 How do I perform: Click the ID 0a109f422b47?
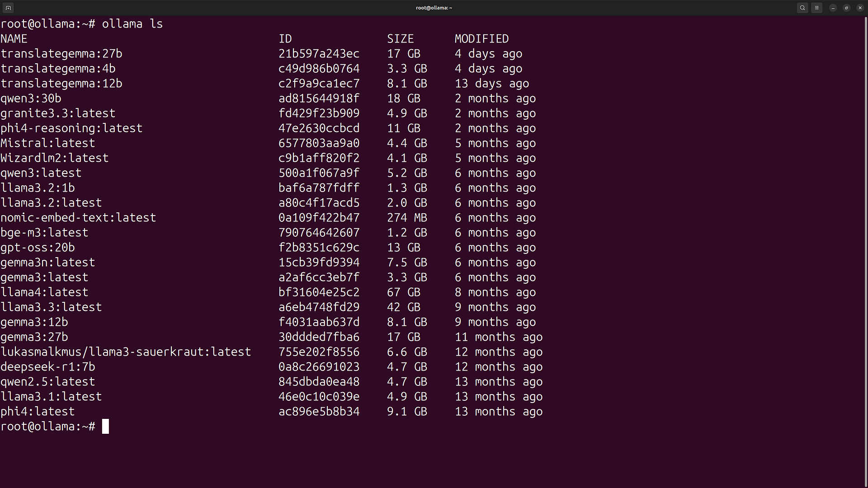[x=319, y=218]
